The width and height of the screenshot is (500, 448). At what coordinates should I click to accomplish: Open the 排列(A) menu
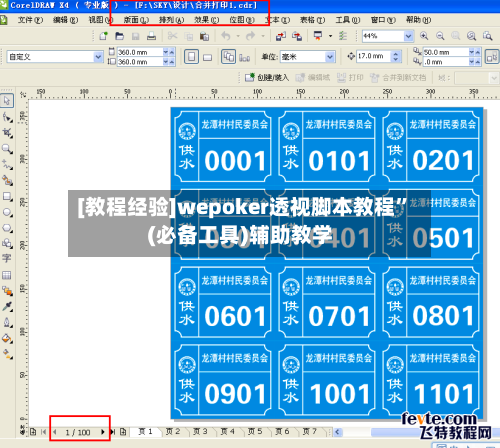click(171, 20)
